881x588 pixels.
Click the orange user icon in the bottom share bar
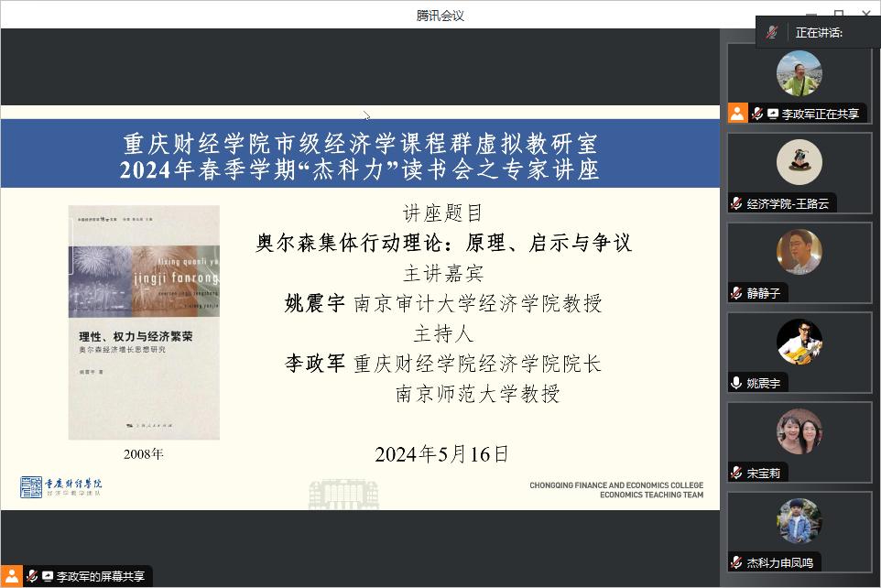coord(11,576)
